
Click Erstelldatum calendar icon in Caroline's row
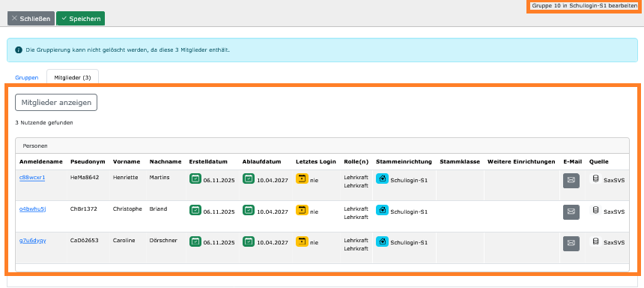[x=195, y=241]
